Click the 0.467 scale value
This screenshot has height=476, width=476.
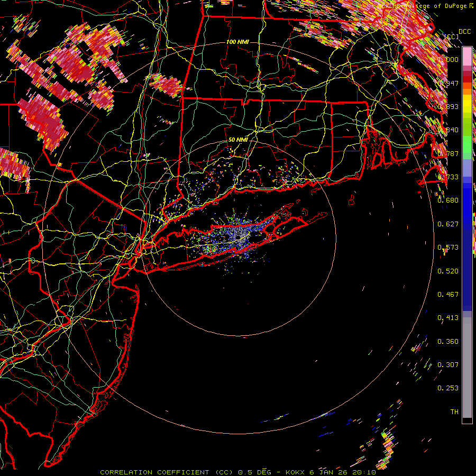(448, 295)
